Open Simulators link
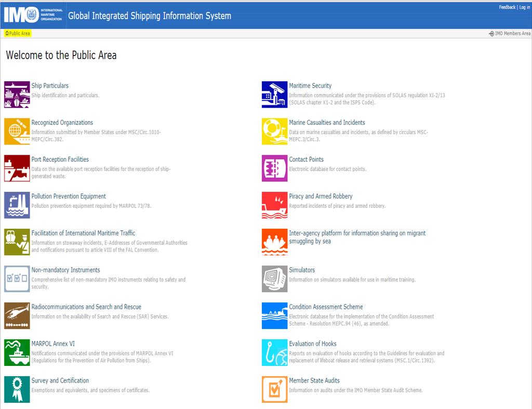This screenshot has width=532, height=409. 302,270
